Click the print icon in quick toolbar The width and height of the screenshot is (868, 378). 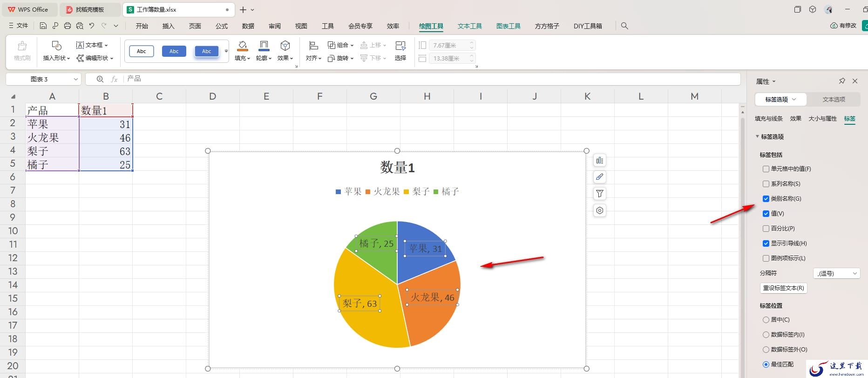[68, 26]
